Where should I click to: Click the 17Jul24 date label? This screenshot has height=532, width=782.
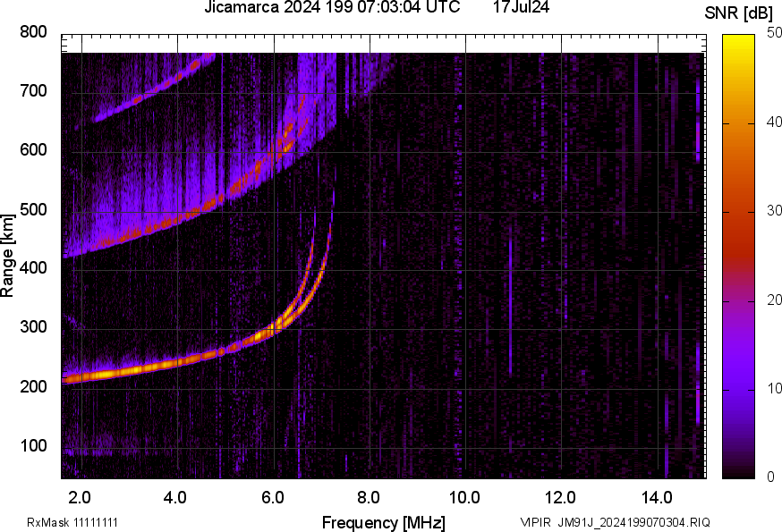(521, 7)
